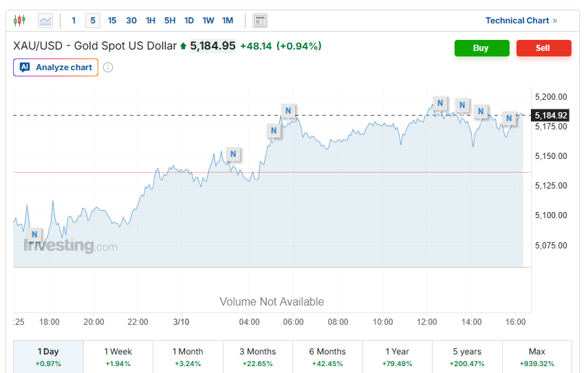The width and height of the screenshot is (588, 373).
Task: Switch to the 1 Week range tab
Action: pyautogui.click(x=118, y=356)
